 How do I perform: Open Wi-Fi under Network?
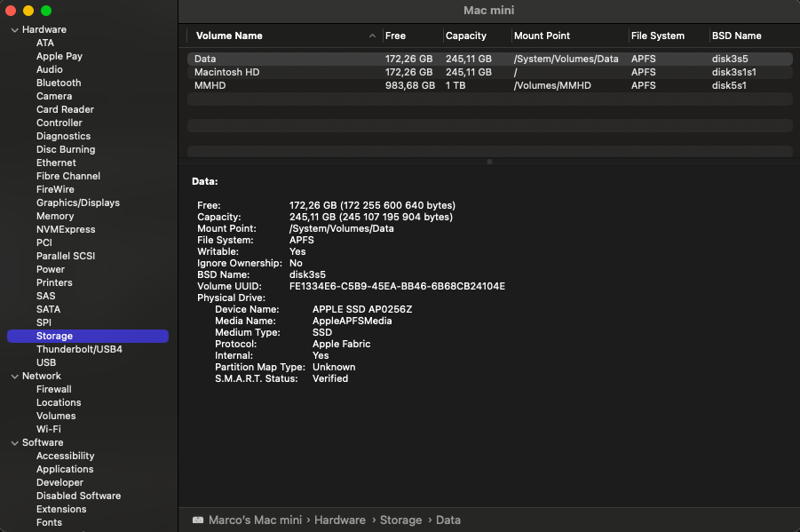[x=49, y=429]
